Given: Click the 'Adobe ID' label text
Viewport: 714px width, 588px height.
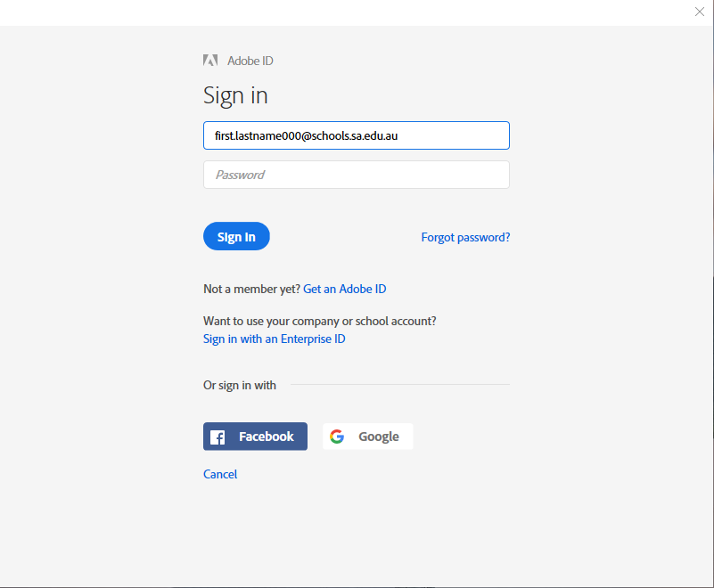Looking at the screenshot, I should (250, 61).
